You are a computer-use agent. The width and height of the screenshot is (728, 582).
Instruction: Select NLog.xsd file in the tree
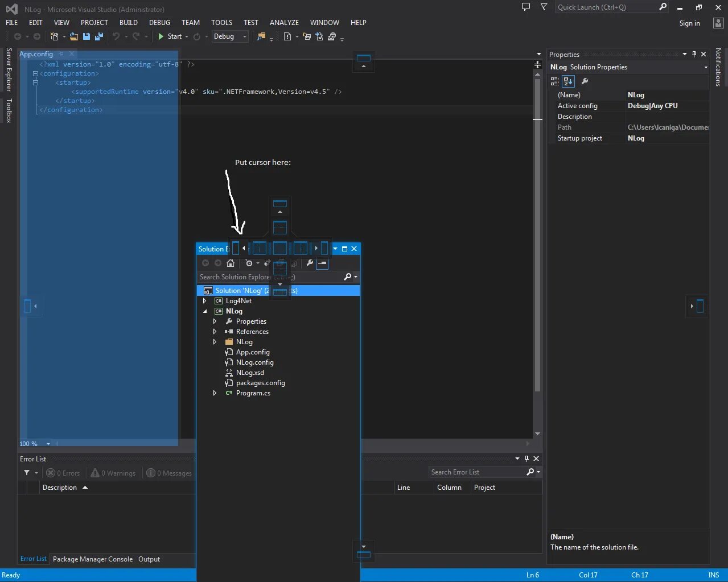coord(250,373)
